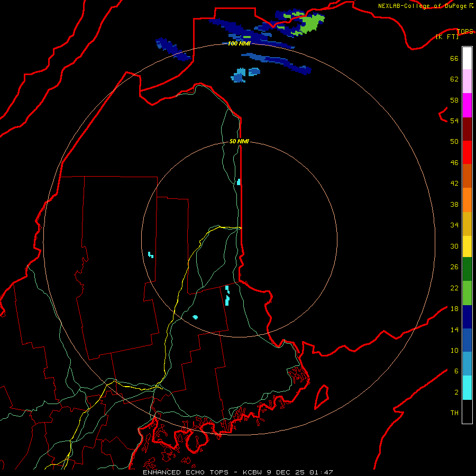Image resolution: width=476 pixels, height=476 pixels.
Task: Click the '66' legend value
Action: coord(454,59)
